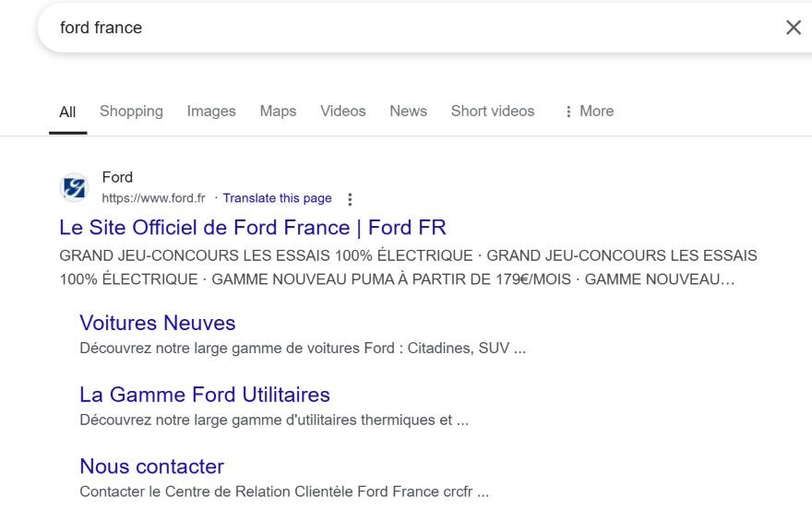The image size is (812, 521).
Task: Click the 'Découvrez notre large gamme de voitures' snippet
Action: click(303, 349)
